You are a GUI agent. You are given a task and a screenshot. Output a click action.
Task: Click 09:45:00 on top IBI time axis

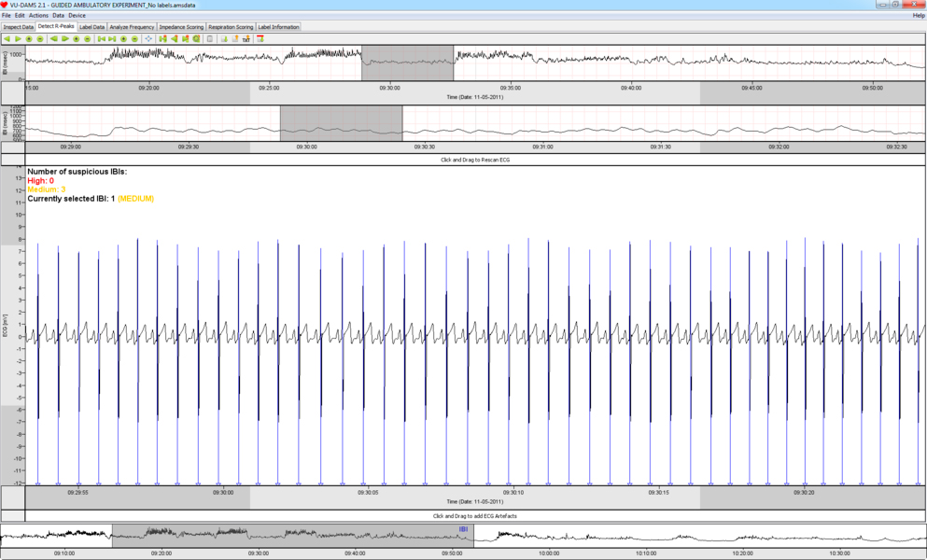click(752, 88)
